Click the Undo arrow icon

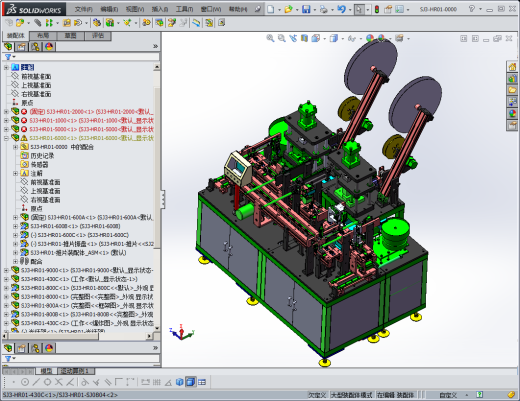tap(341, 9)
